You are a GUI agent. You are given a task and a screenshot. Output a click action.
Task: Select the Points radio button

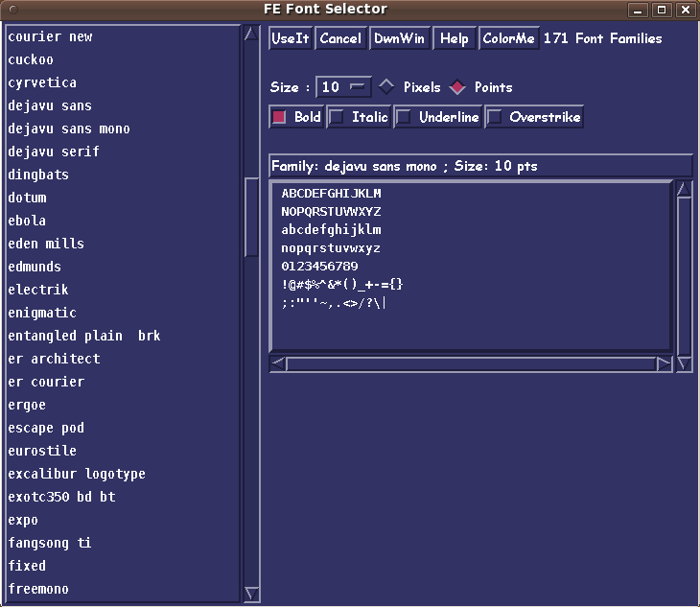tap(457, 87)
